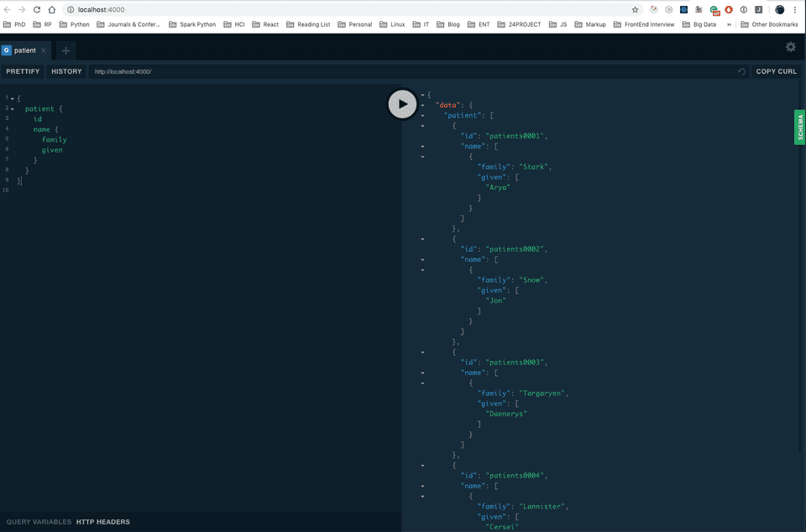Click the "id" field in the query editor
The width and height of the screenshot is (806, 532).
[38, 119]
